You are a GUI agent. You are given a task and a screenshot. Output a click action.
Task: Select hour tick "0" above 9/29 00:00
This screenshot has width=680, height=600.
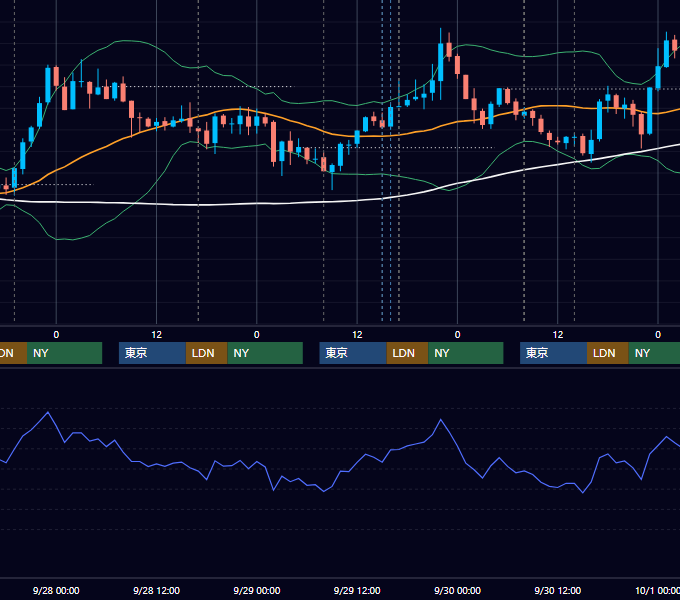tap(257, 335)
